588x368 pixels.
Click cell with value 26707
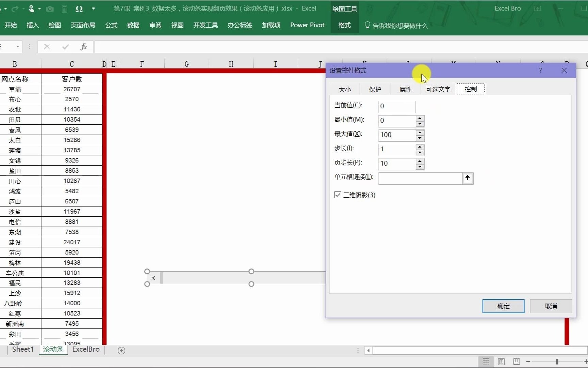72,89
